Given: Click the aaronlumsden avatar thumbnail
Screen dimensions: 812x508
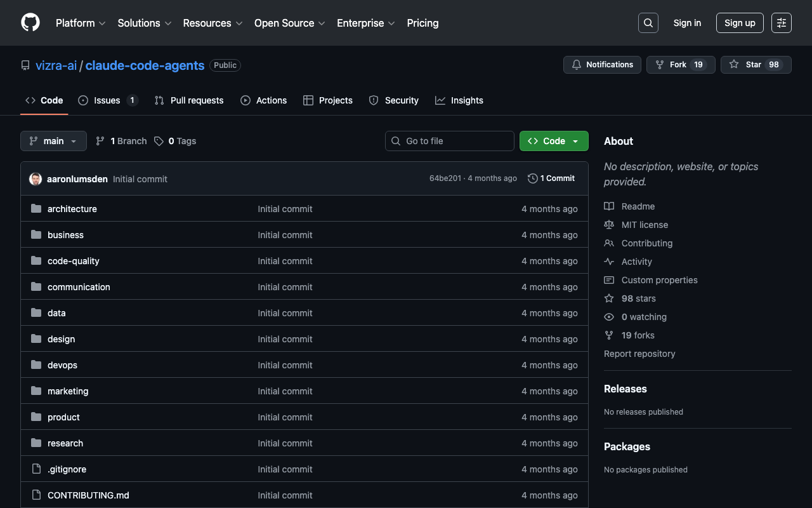Looking at the screenshot, I should pyautogui.click(x=36, y=179).
